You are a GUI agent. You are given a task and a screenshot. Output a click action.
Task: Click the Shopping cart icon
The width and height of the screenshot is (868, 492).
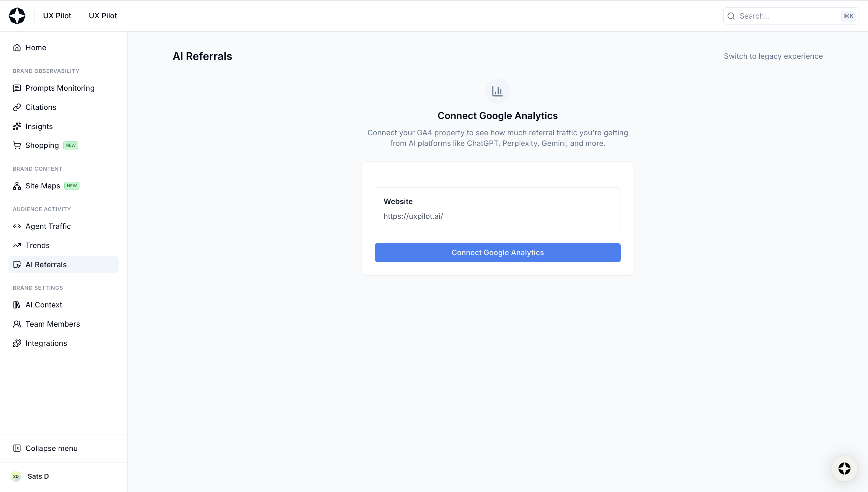pos(17,146)
